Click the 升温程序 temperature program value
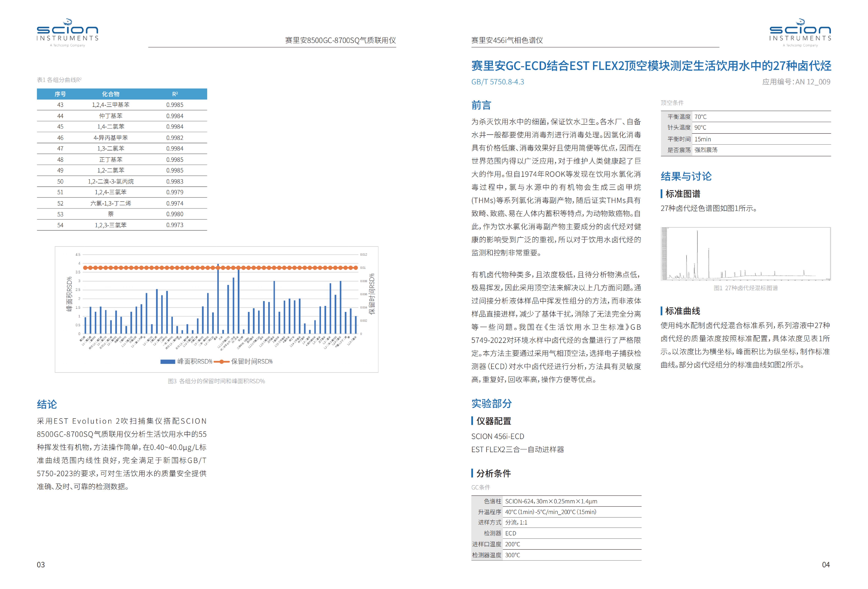This screenshot has height=589, width=868. pos(551,513)
